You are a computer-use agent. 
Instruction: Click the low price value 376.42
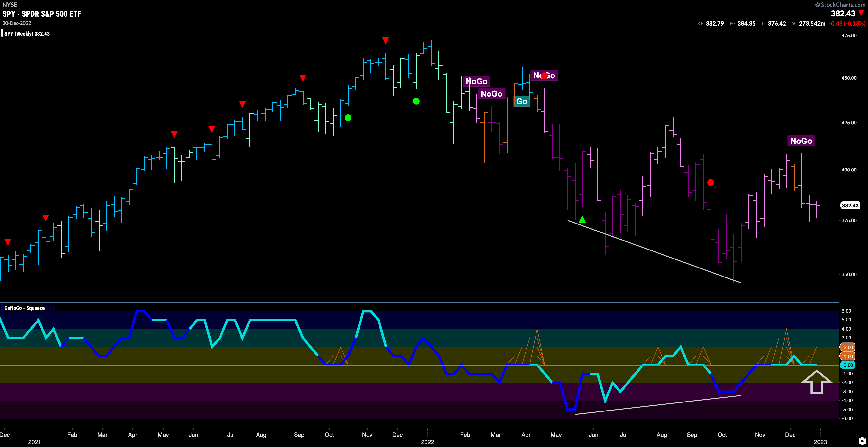[777, 24]
